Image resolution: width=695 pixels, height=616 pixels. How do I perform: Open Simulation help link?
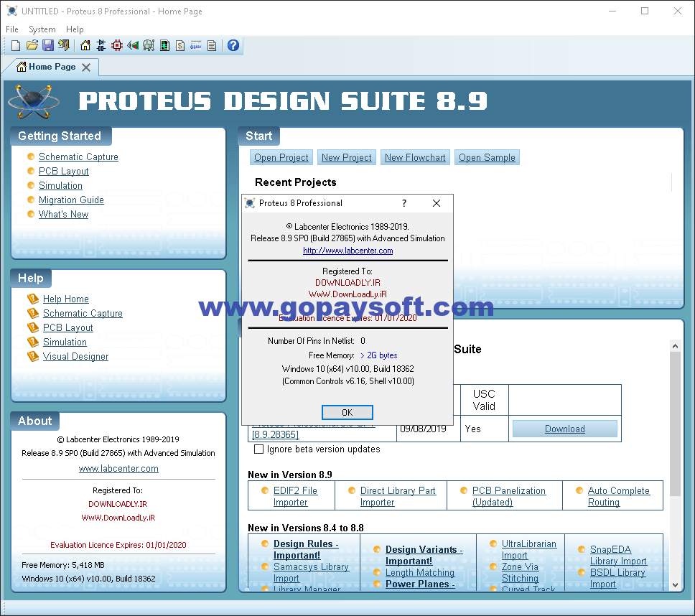[x=65, y=342]
